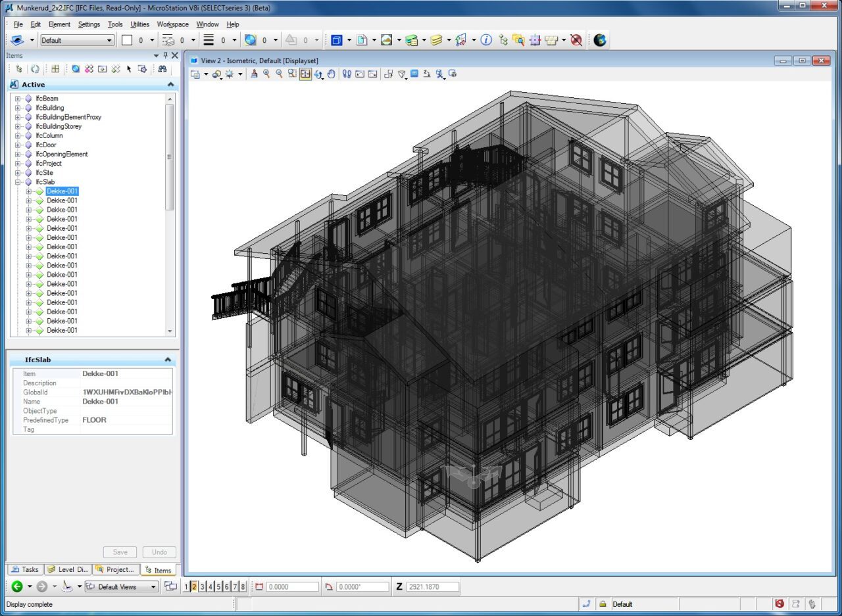Activate the Pan View hand tool

331,74
